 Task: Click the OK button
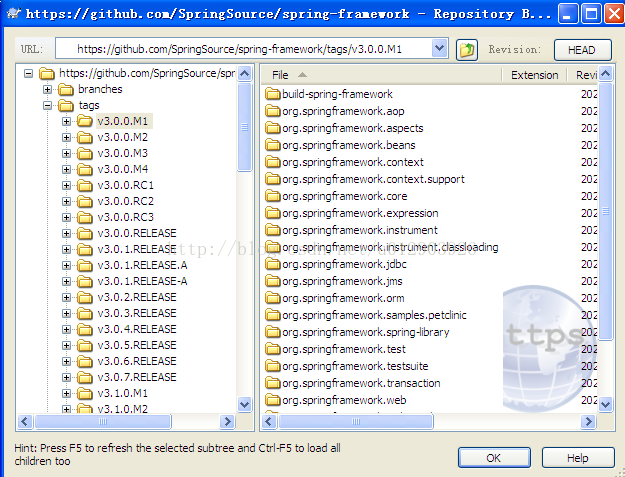[494, 457]
